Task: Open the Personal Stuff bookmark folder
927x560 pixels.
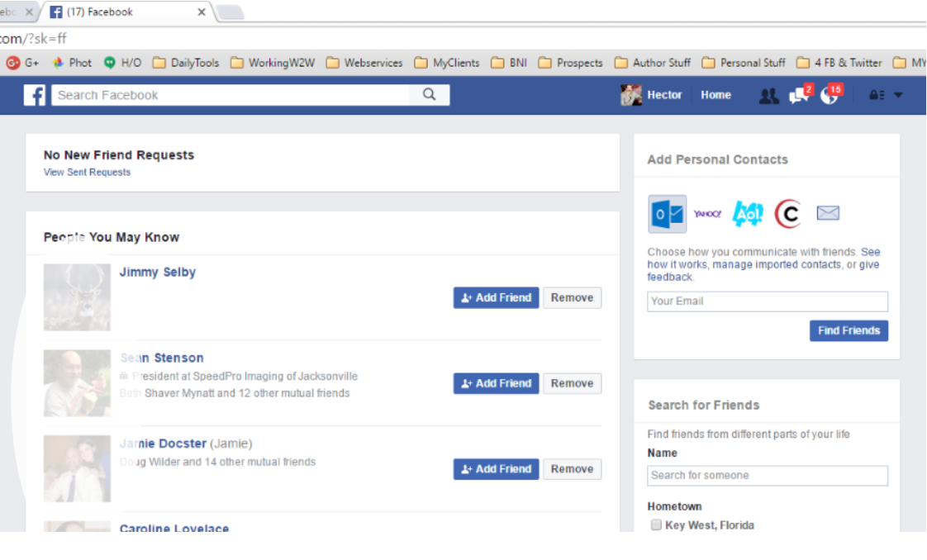Action: [x=744, y=63]
